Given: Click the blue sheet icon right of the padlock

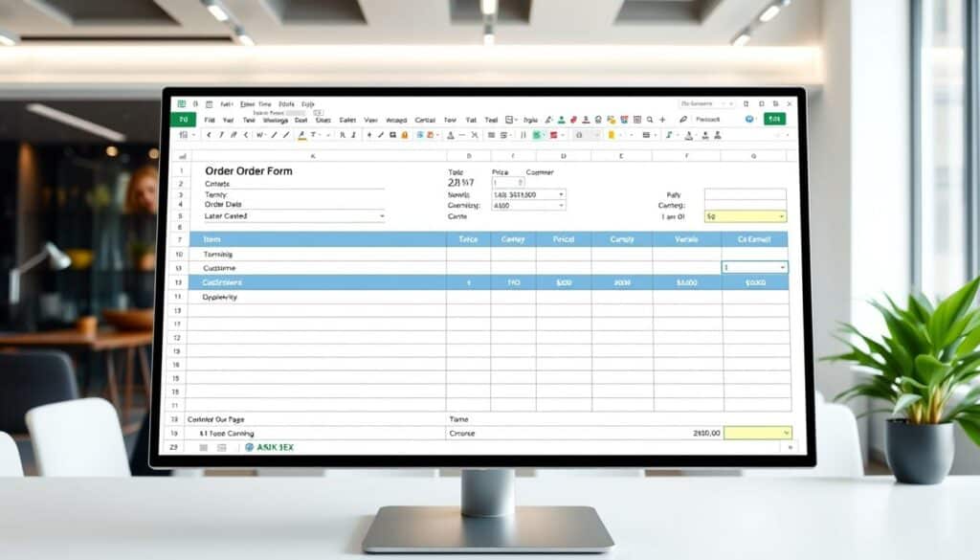Looking at the screenshot, I should pyautogui.click(x=420, y=135).
